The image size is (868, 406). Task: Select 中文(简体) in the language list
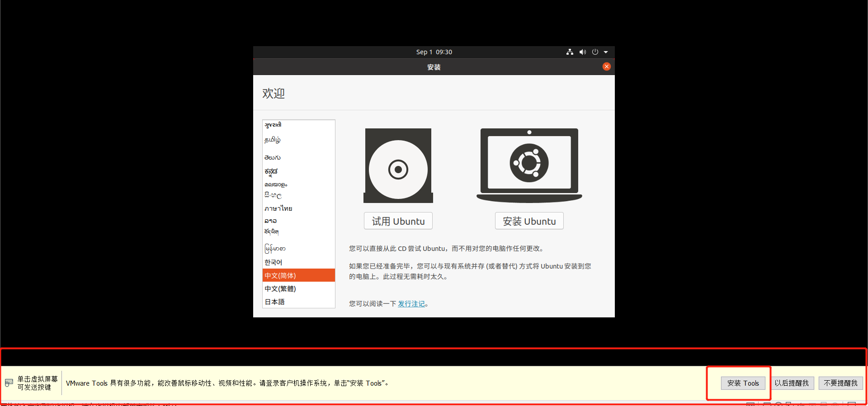pos(298,275)
